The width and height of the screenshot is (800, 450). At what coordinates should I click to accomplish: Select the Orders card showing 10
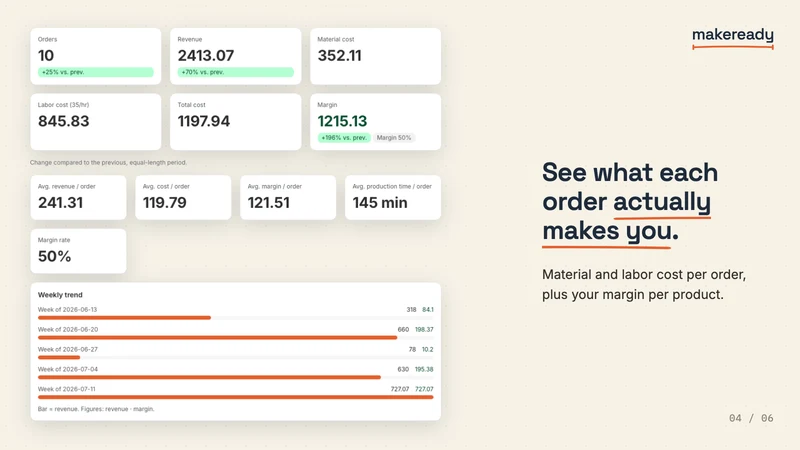(x=95, y=56)
